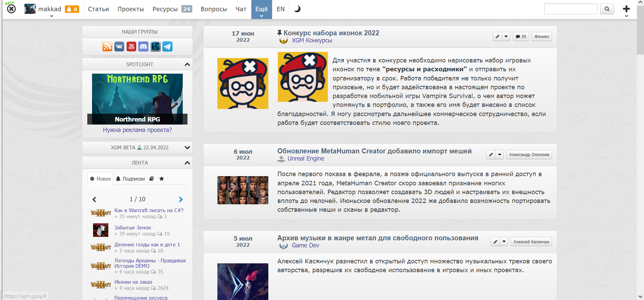Edit the Конкурс набора иконок 2022 post
This screenshot has height=300, width=644.
click(497, 37)
